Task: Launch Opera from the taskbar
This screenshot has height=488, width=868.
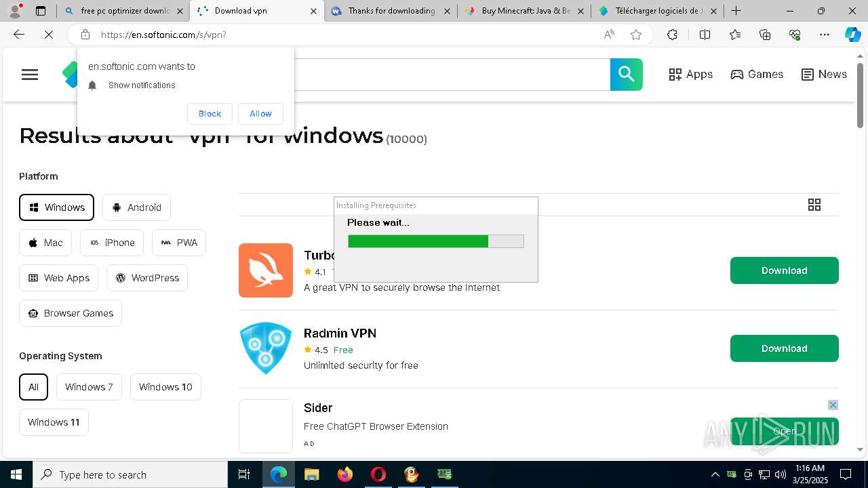Action: coord(378,474)
